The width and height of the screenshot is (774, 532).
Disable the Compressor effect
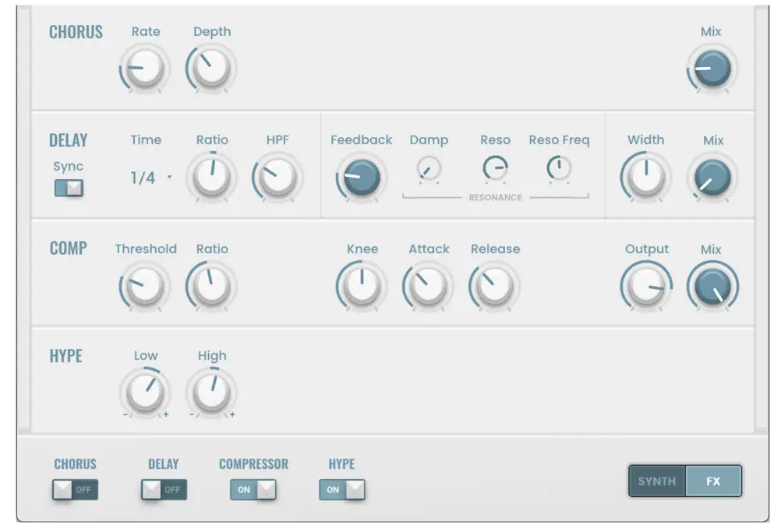tap(253, 489)
